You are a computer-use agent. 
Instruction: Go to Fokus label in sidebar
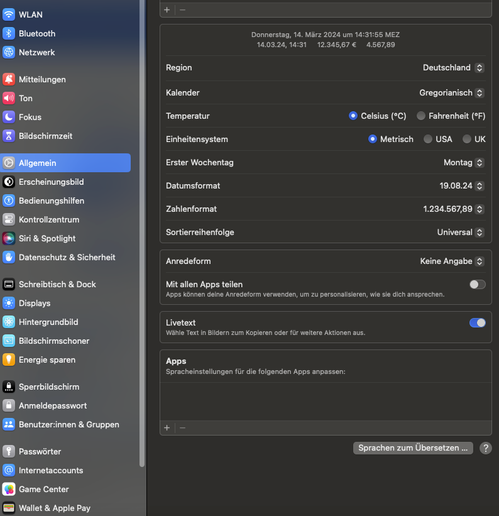click(x=30, y=117)
